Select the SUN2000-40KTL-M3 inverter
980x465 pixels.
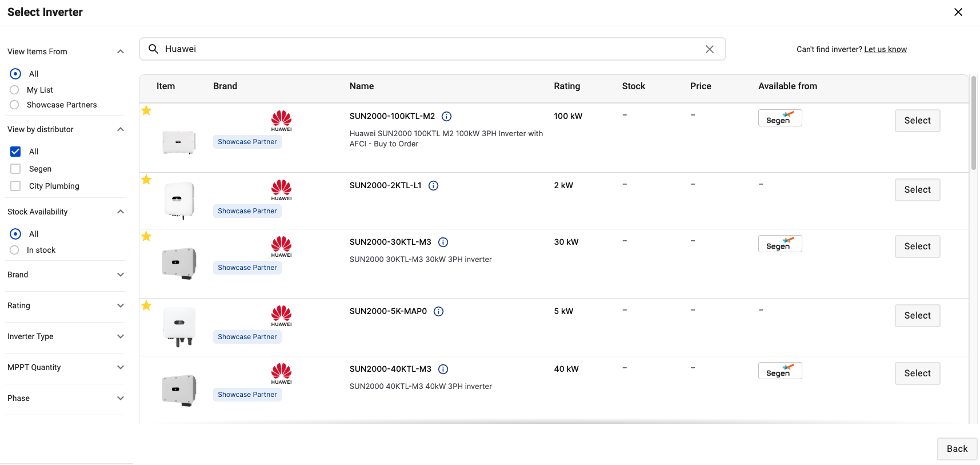(x=918, y=373)
